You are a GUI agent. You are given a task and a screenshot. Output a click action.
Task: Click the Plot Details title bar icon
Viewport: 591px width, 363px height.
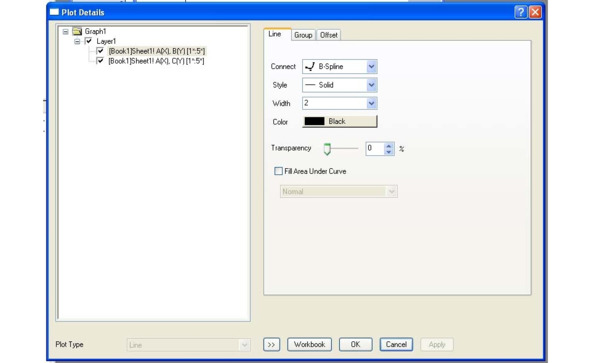coord(54,12)
